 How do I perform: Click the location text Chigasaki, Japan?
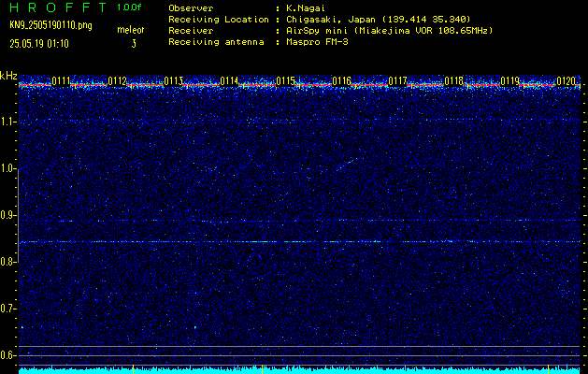[x=331, y=19]
